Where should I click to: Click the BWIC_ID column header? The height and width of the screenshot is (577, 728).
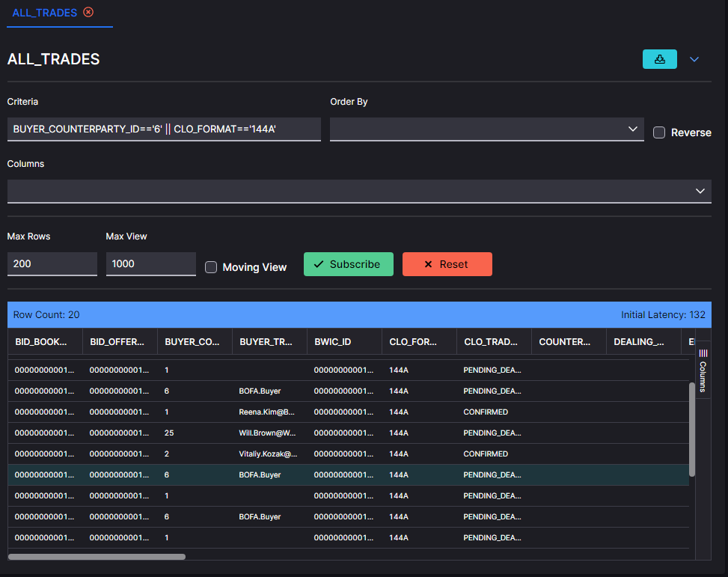(344, 342)
